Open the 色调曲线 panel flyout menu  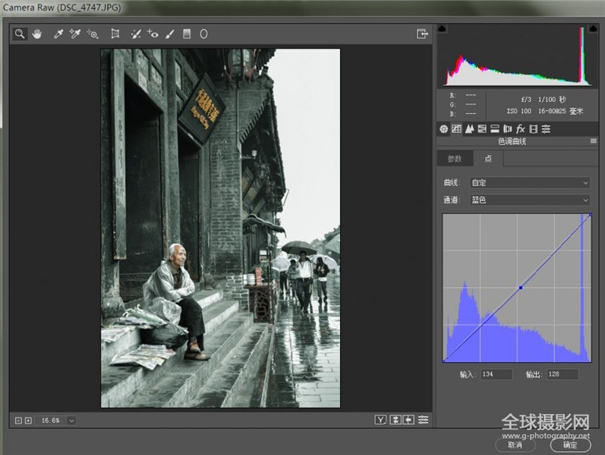point(593,141)
